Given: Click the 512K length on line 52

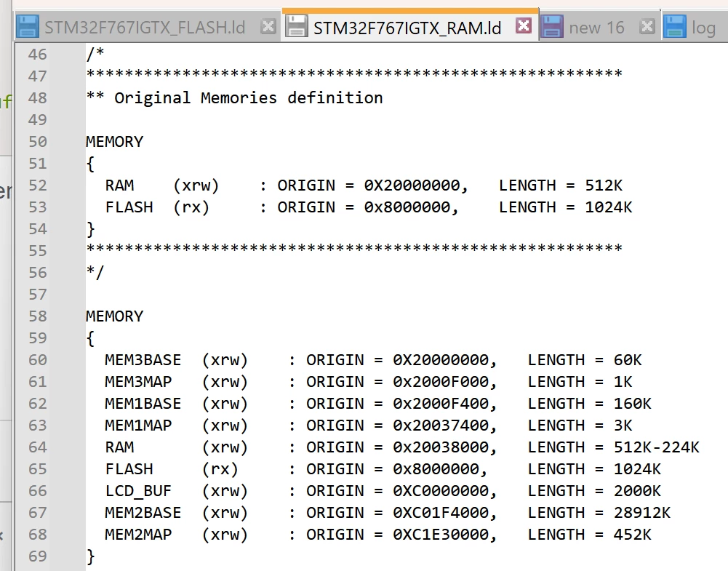Looking at the screenshot, I should [x=604, y=185].
